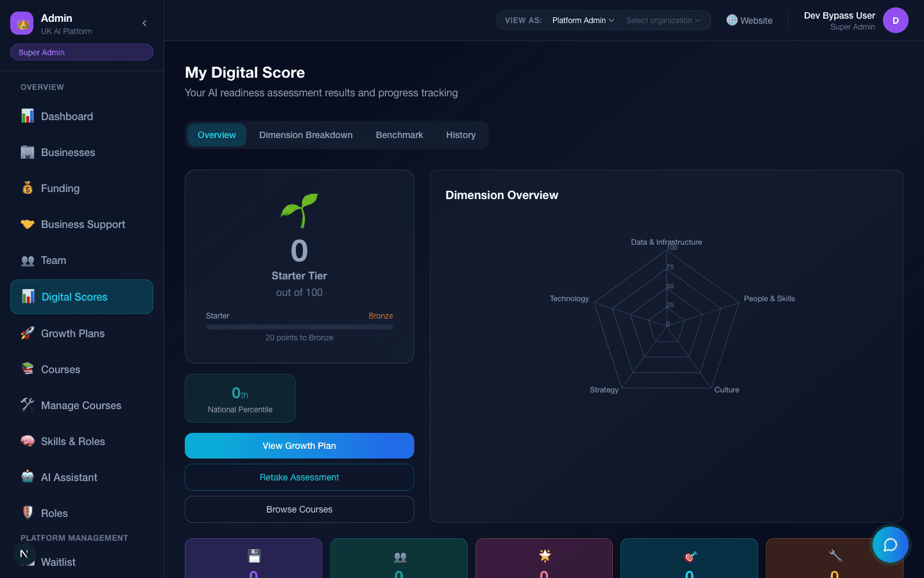924x578 pixels.
Task: Click the Growth Plans rocket icon
Action: [x=28, y=333]
